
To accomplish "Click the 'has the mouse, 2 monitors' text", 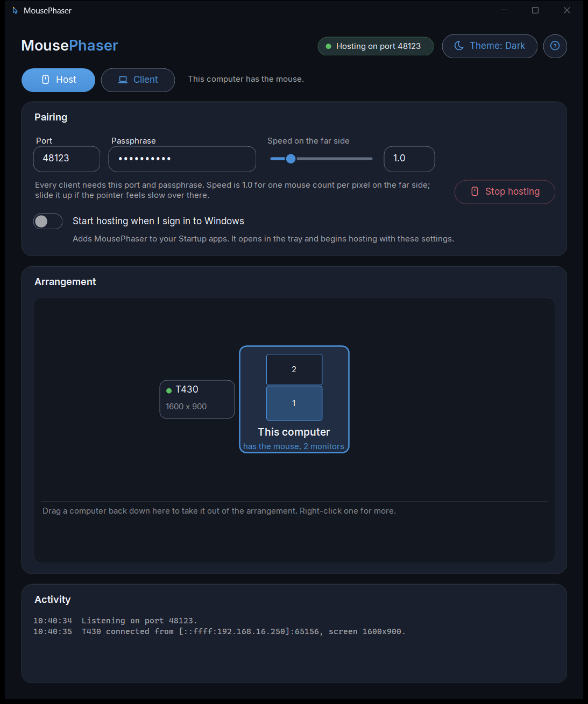I will [x=294, y=446].
